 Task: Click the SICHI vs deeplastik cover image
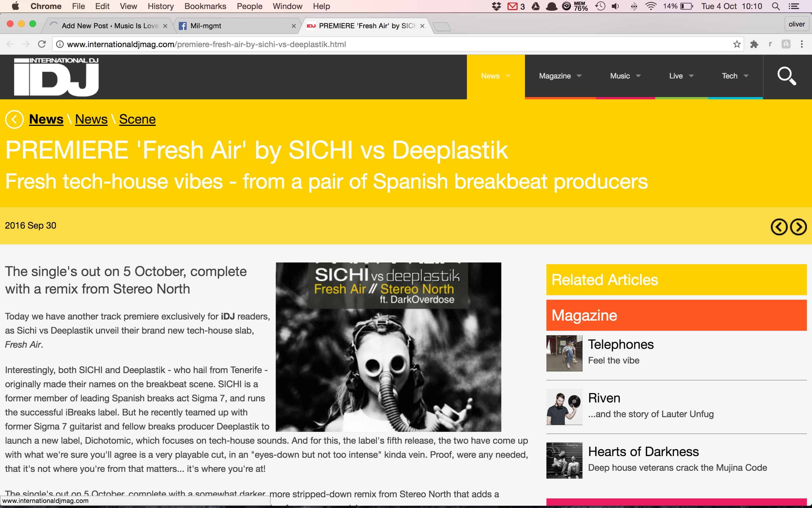coord(388,347)
